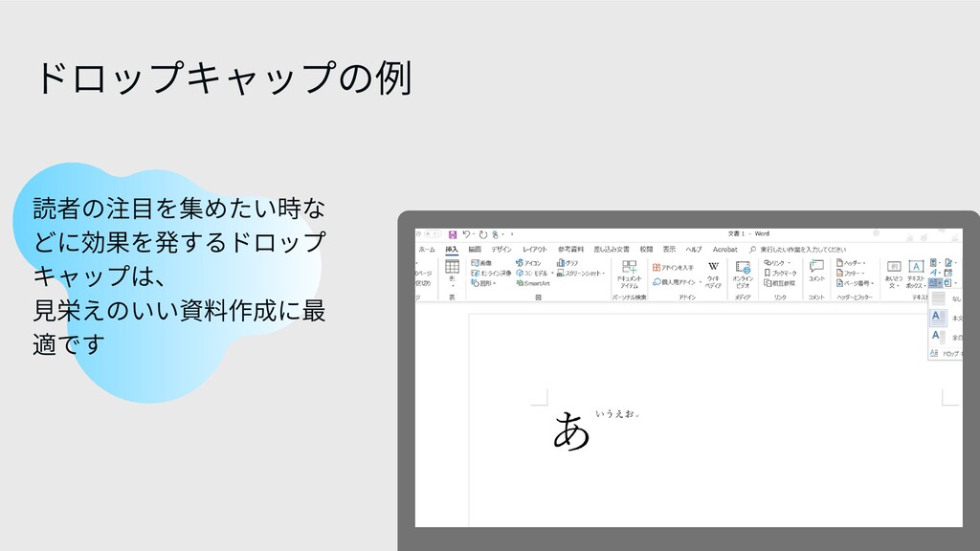Viewport: 980px width, 551px height.
Task: Click the highlighted Drop Cap button
Action: pos(934,283)
